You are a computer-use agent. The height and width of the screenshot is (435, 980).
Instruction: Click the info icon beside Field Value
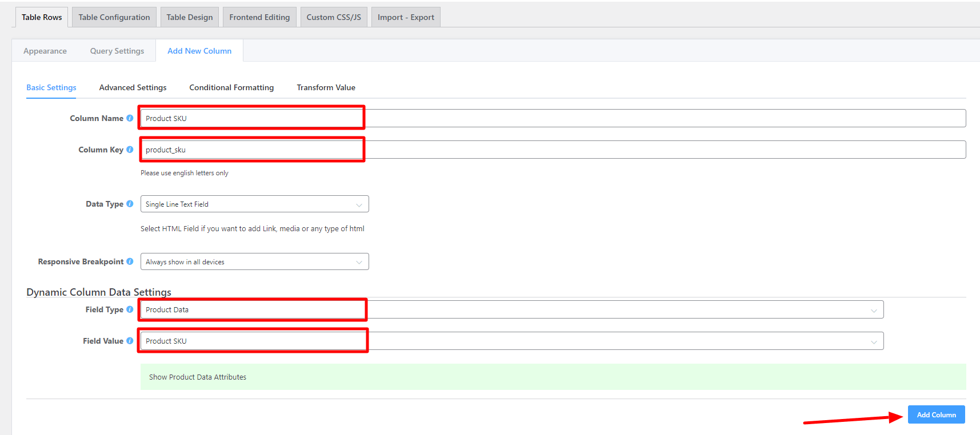pyautogui.click(x=130, y=341)
